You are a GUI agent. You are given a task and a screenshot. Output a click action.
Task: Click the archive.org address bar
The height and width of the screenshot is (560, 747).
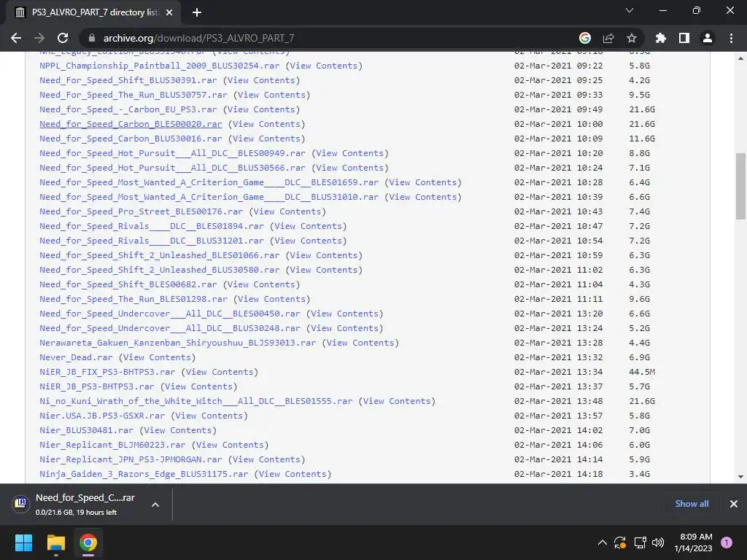pyautogui.click(x=333, y=38)
